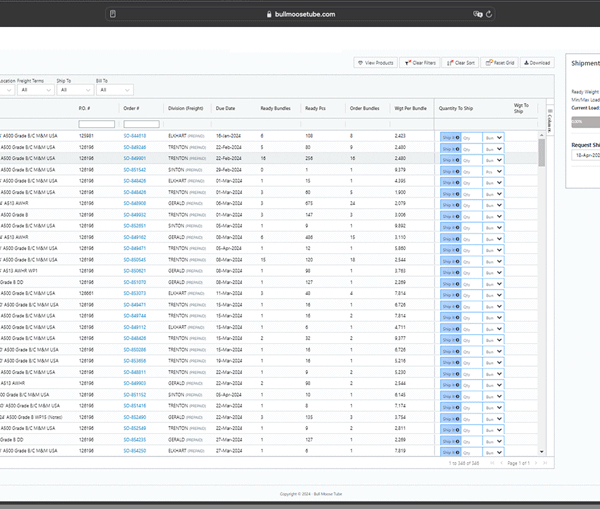Click the Clear Filters button
600x509 pixels.
point(420,63)
